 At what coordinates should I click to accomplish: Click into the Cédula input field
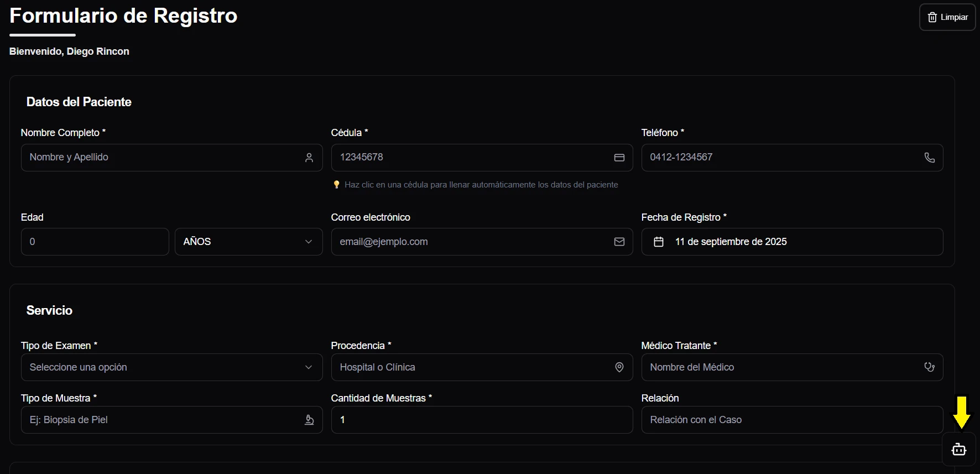pos(470,158)
